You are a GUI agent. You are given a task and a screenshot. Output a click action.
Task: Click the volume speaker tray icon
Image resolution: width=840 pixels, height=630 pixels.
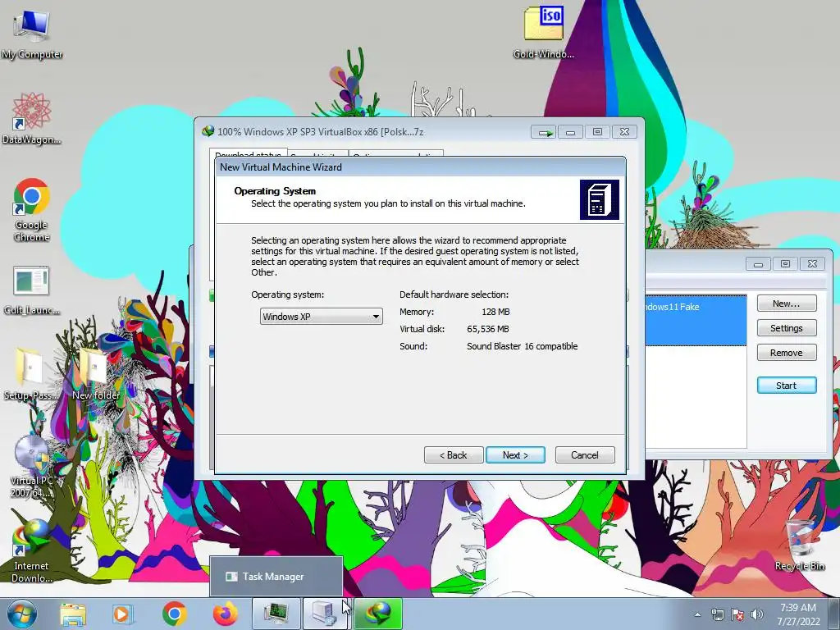(757, 614)
